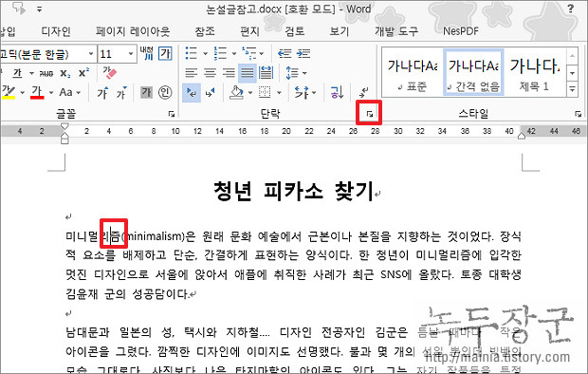Apply red font color
588x374 pixels.
tap(37, 92)
